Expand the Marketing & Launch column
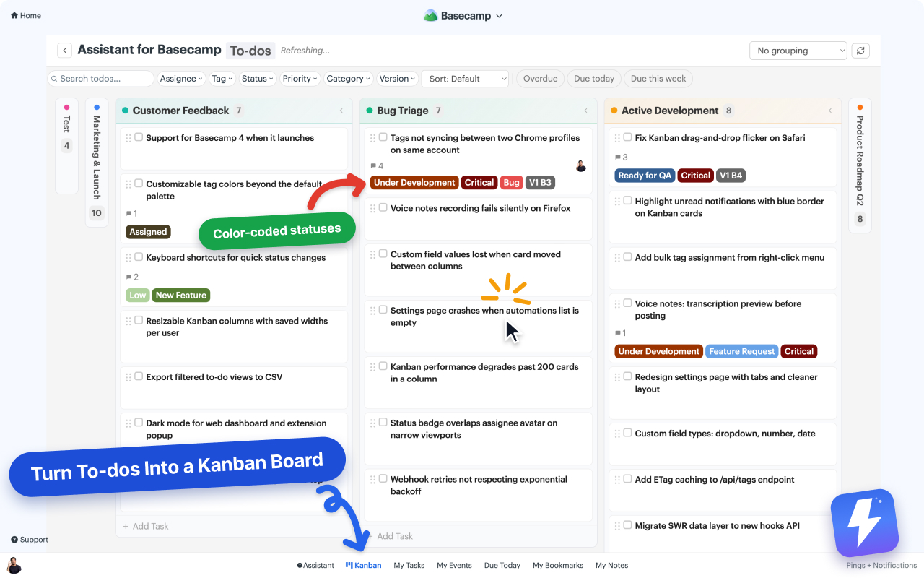This screenshot has width=924, height=578. 97,163
